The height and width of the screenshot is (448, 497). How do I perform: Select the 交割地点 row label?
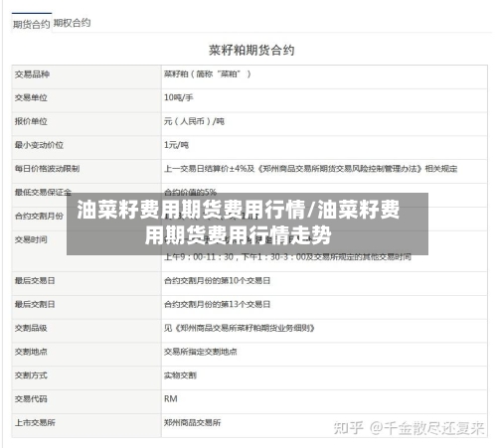pyautogui.click(x=31, y=352)
